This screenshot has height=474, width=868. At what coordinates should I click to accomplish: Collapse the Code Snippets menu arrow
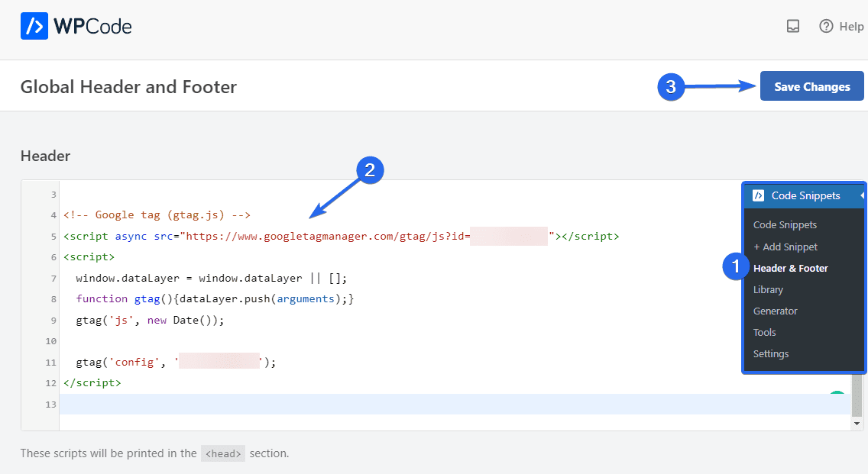862,195
